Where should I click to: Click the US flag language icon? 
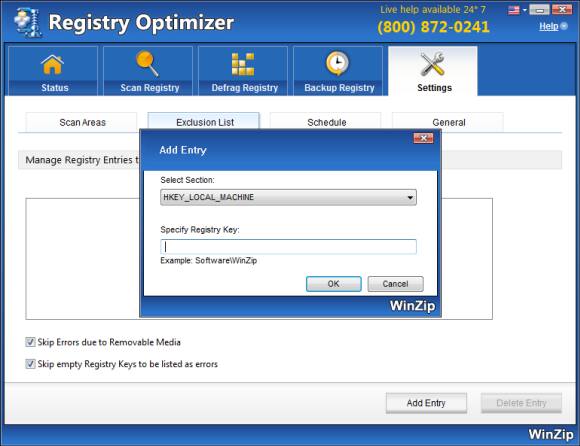click(x=514, y=10)
